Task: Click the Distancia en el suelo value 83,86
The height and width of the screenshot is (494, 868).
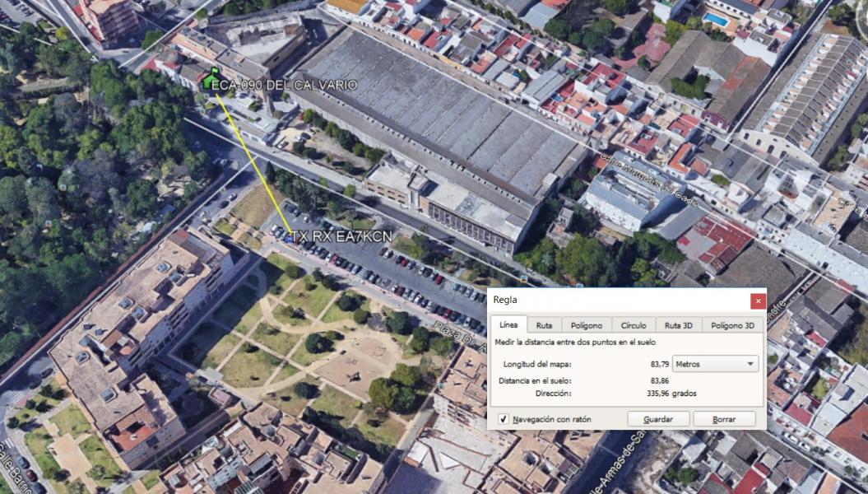Action: click(x=658, y=380)
